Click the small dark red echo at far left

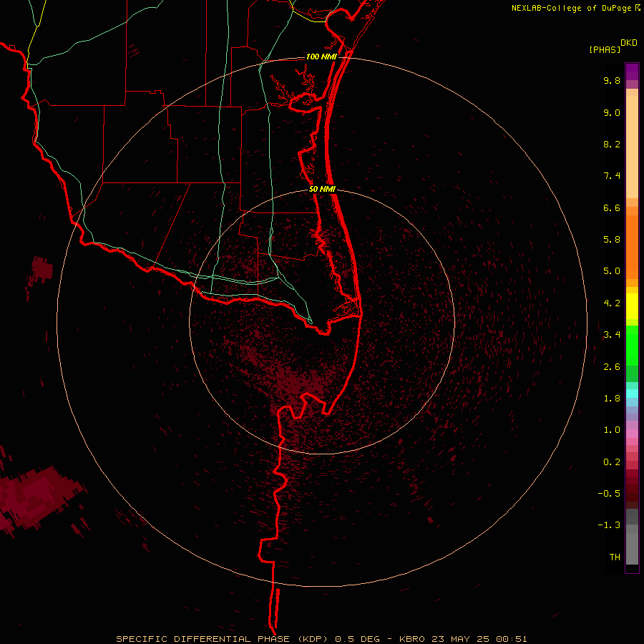42,270
